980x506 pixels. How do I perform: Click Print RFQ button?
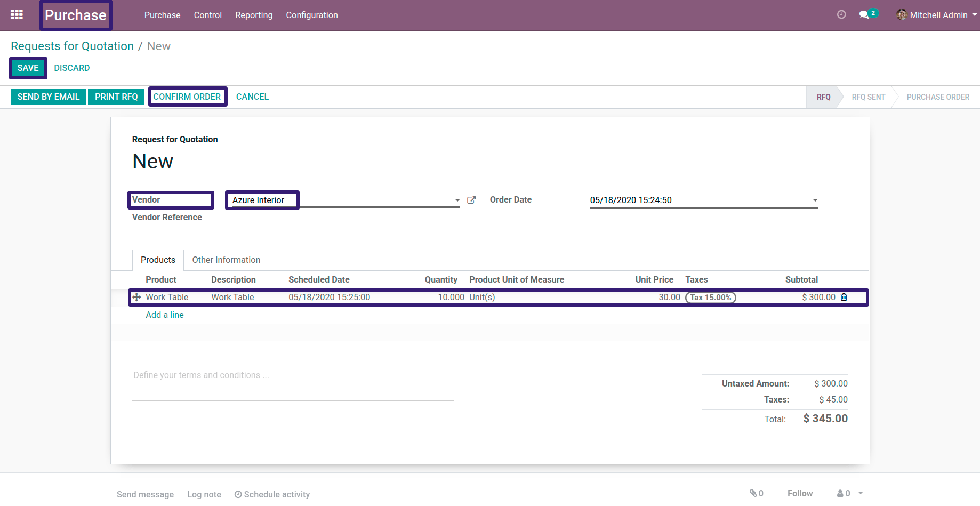coord(116,97)
